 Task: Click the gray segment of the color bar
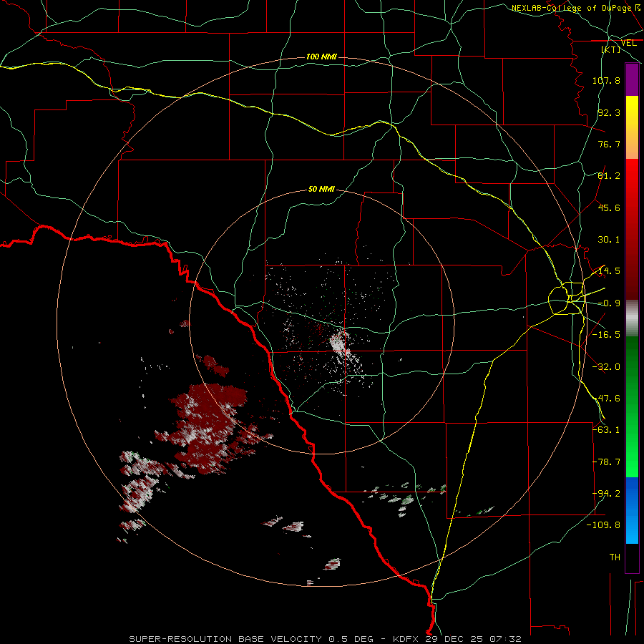click(x=632, y=318)
